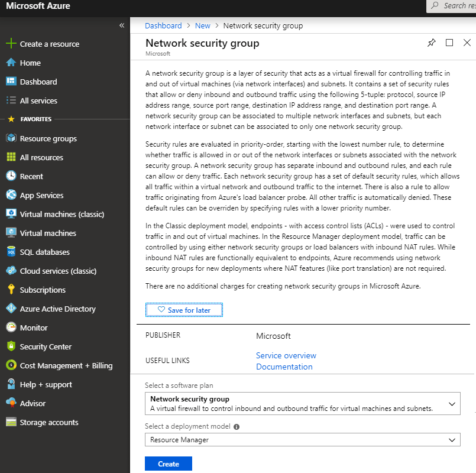Image resolution: width=476 pixels, height=473 pixels.
Task: Select Virtual machines in the sidebar
Action: click(47, 233)
